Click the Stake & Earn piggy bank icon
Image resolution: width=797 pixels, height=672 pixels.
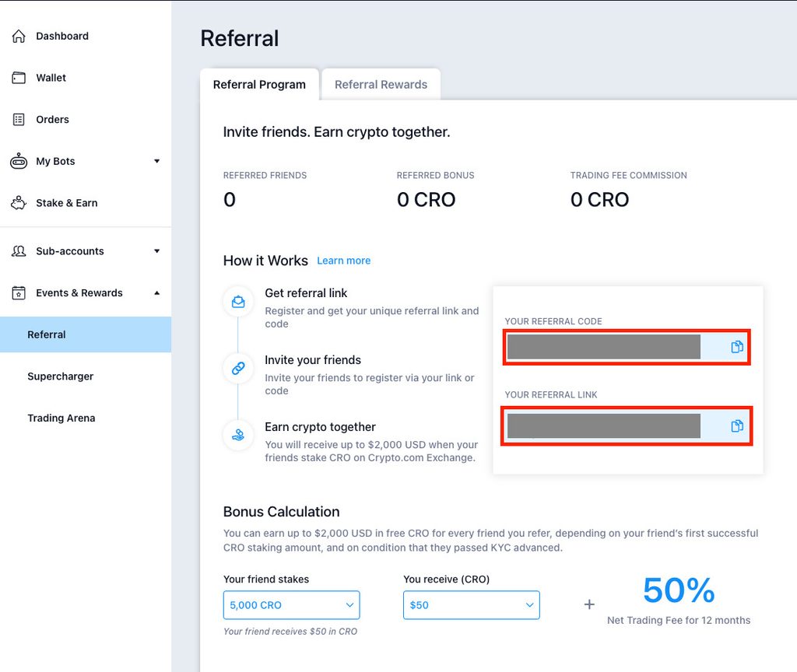pyautogui.click(x=19, y=203)
